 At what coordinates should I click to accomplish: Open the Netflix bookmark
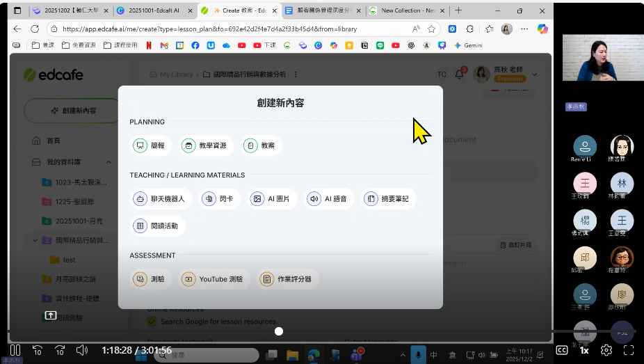(149, 46)
